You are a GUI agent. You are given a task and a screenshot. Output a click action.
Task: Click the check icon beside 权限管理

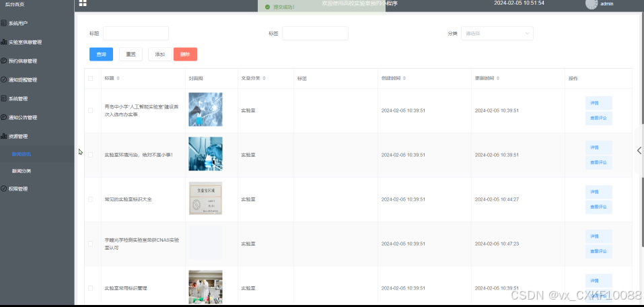(x=3, y=189)
